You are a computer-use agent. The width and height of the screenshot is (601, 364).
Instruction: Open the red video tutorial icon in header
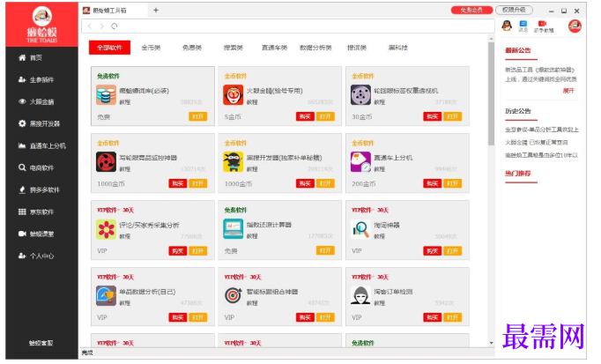coord(544,26)
